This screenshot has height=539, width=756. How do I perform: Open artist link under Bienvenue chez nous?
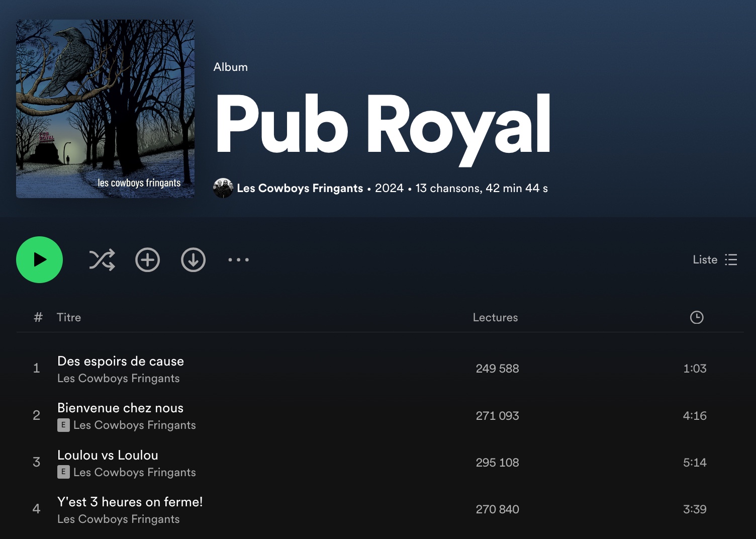click(x=135, y=425)
